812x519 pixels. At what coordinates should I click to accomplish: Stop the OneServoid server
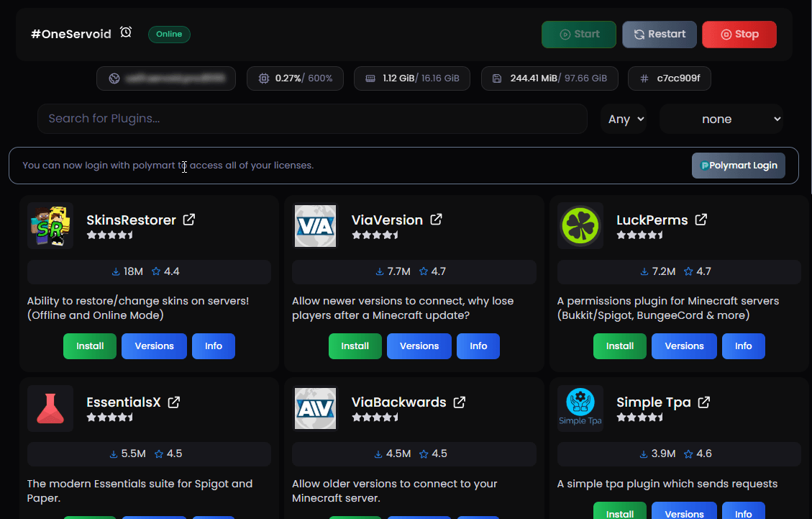tap(739, 34)
